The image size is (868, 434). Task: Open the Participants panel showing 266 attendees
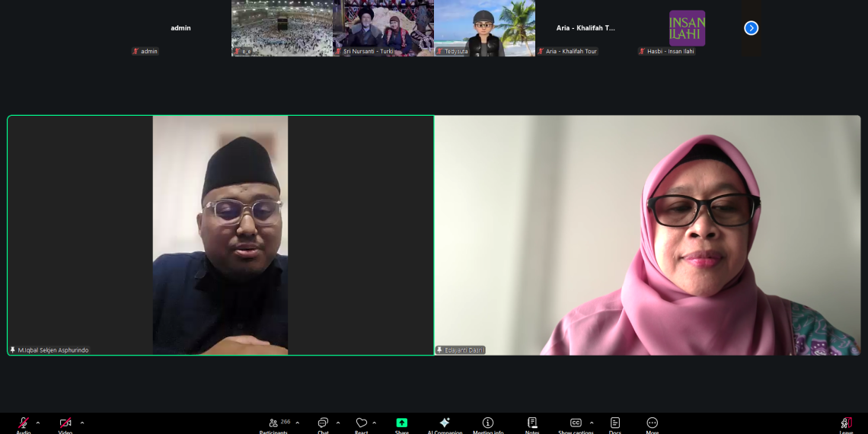273,423
